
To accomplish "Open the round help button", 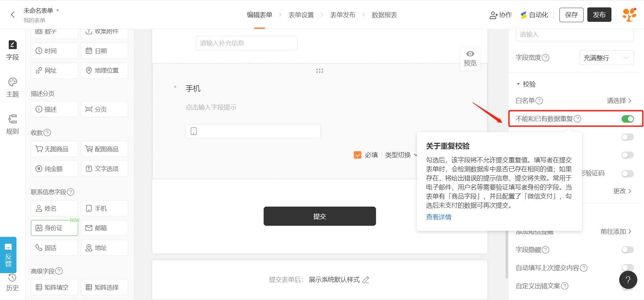I will [x=628, y=280].
